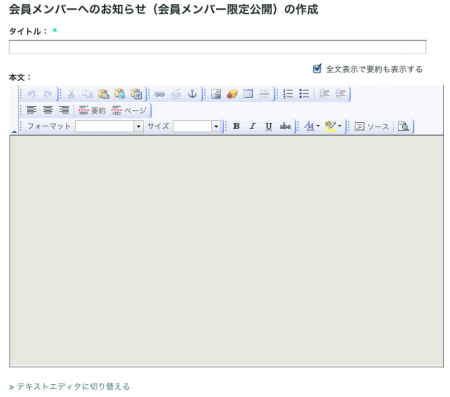This screenshot has height=397, width=450.
Task: Open the background highlight color picker
Action: pos(333,126)
